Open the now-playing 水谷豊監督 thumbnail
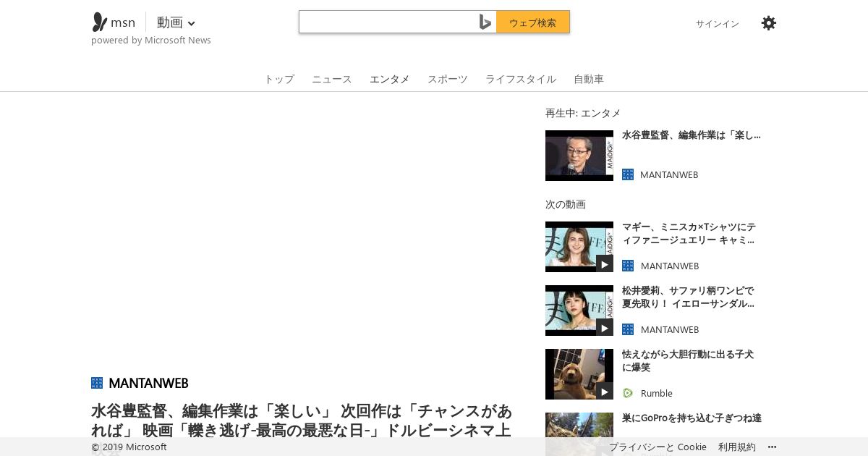 [579, 156]
